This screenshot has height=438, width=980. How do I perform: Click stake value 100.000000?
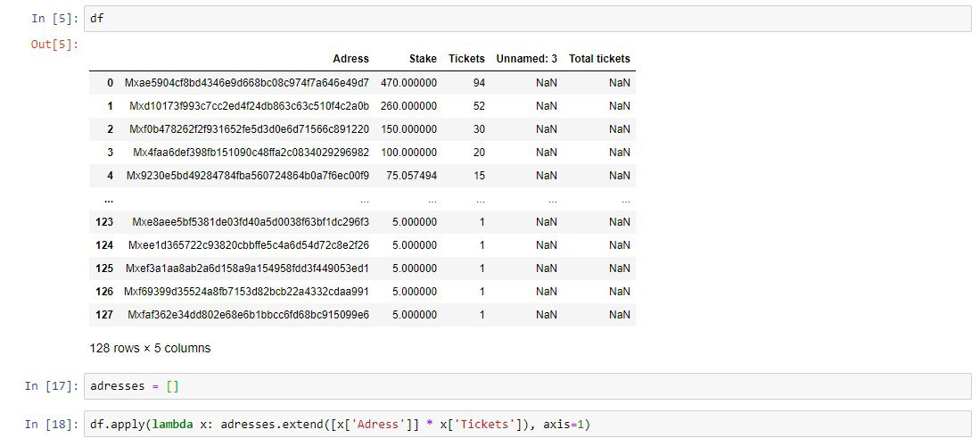point(408,153)
